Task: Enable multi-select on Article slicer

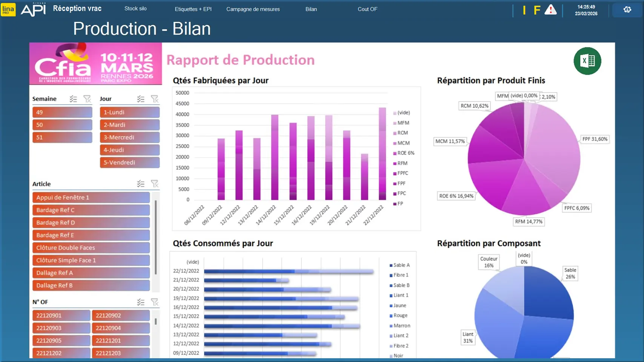Action: pyautogui.click(x=141, y=184)
